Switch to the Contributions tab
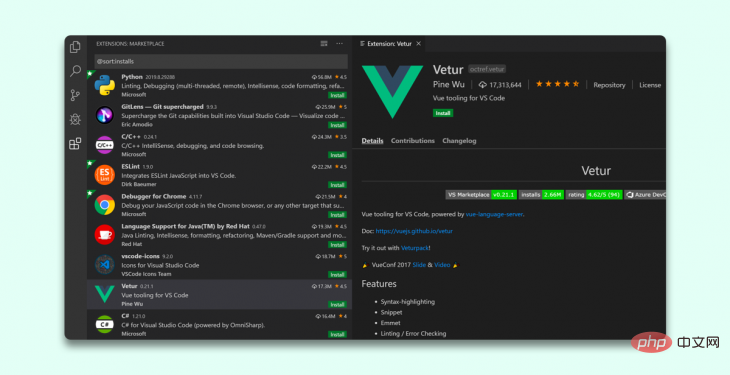This screenshot has width=730, height=375. [412, 141]
